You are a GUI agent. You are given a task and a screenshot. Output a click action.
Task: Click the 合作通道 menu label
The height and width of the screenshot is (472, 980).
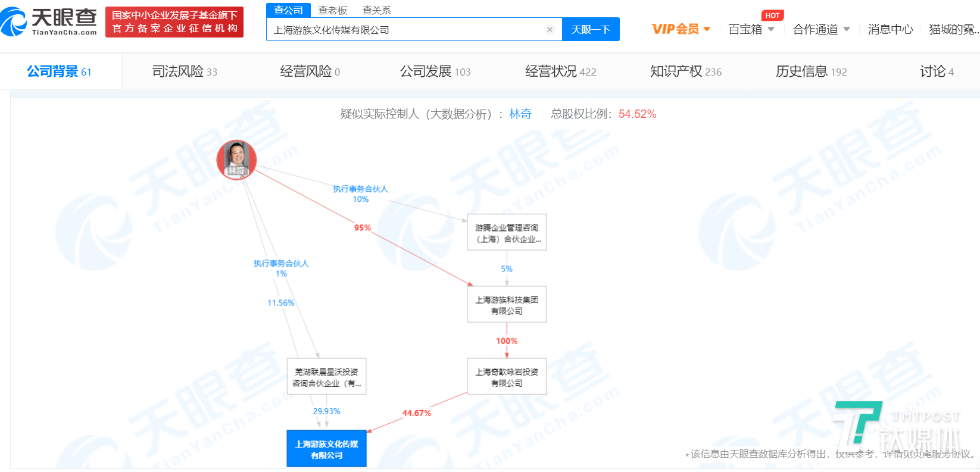click(815, 29)
